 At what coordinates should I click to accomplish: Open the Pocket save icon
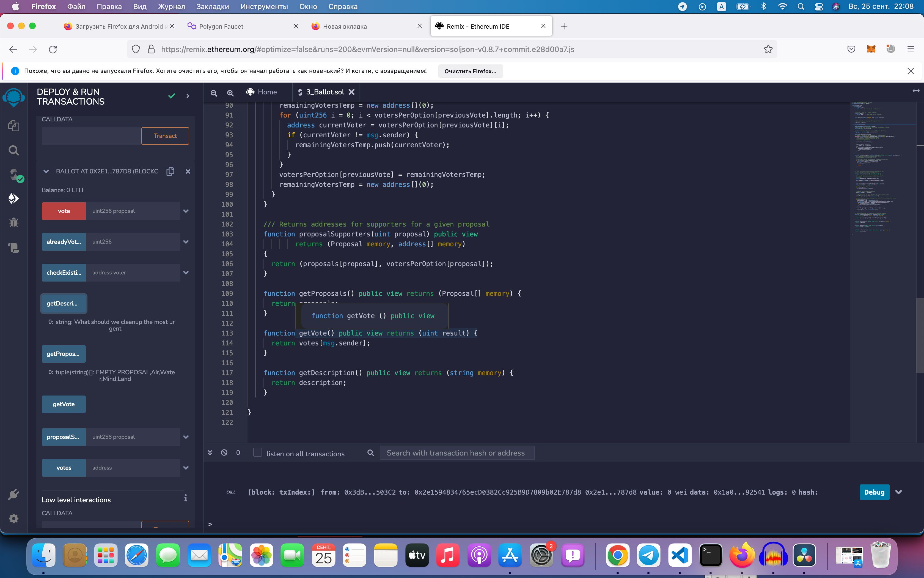[851, 49]
